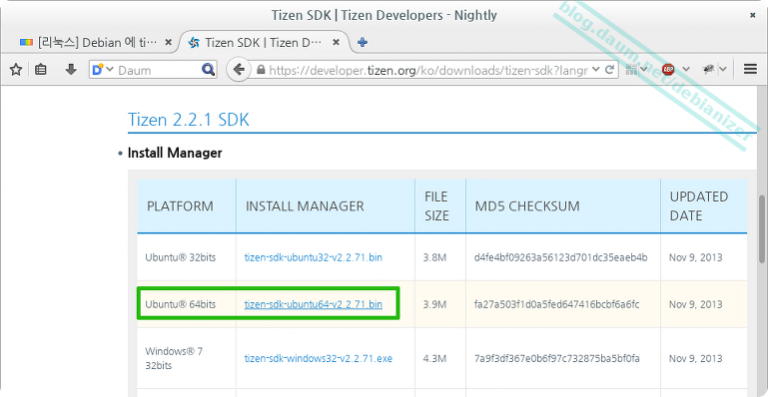Close the Debian blog tab
Image resolution: width=768 pixels, height=397 pixels.
click(x=168, y=43)
